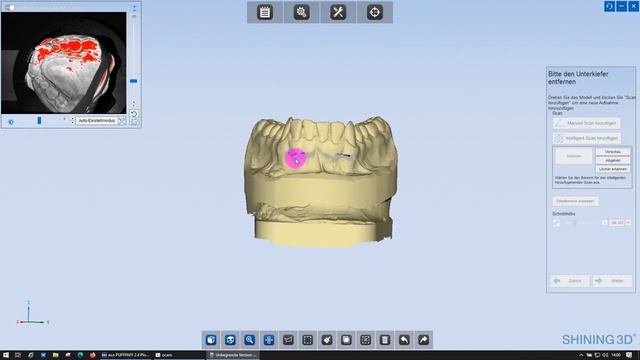Select the polygon lasso selection tool

(288, 340)
